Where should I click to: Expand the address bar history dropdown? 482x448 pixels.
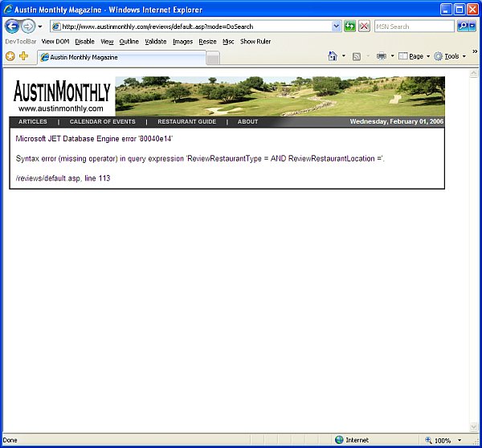(337, 26)
